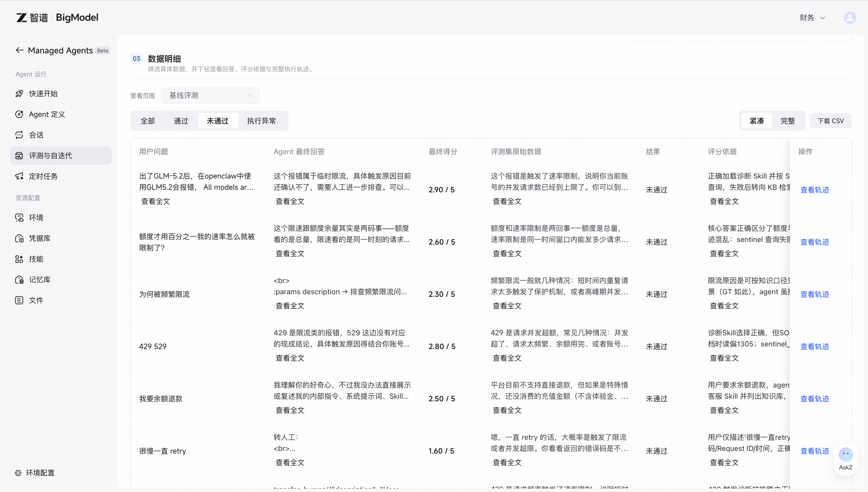Expand original data in 429 529 row
The width and height of the screenshot is (868, 492).
pyautogui.click(x=507, y=358)
